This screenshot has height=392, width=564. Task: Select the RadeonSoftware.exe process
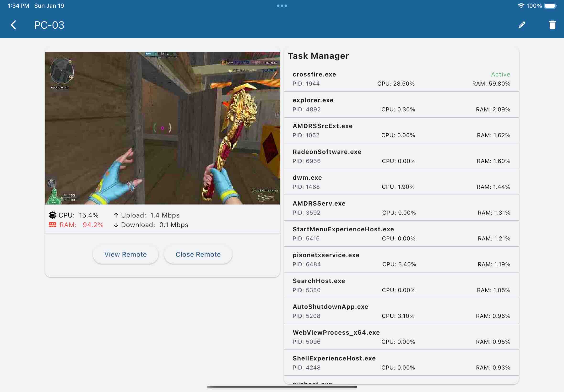(401, 156)
